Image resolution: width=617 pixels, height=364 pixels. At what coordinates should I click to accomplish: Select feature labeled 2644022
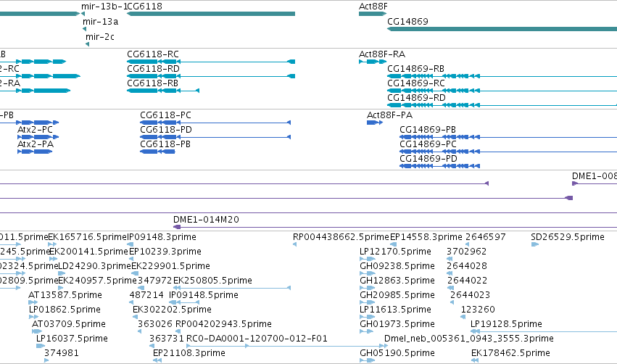pos(467,281)
